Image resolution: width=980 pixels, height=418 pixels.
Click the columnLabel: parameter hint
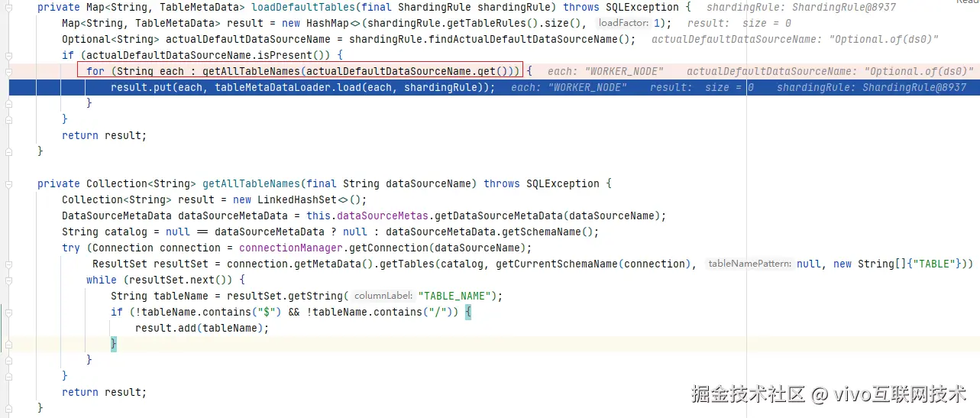point(383,296)
